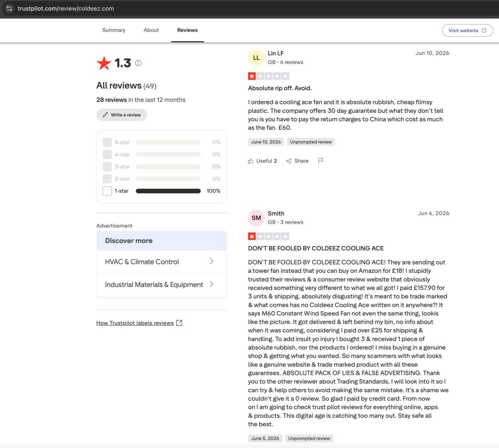Click external link icon beside labels reviews

179,323
